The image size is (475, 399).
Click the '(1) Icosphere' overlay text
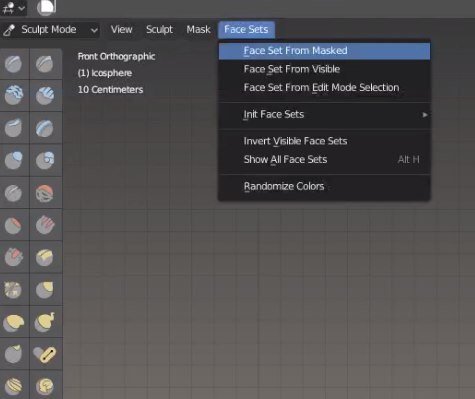point(105,73)
